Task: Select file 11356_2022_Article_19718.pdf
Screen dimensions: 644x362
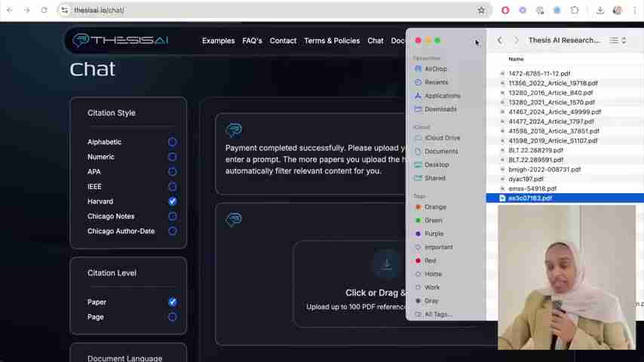Action: coord(553,83)
